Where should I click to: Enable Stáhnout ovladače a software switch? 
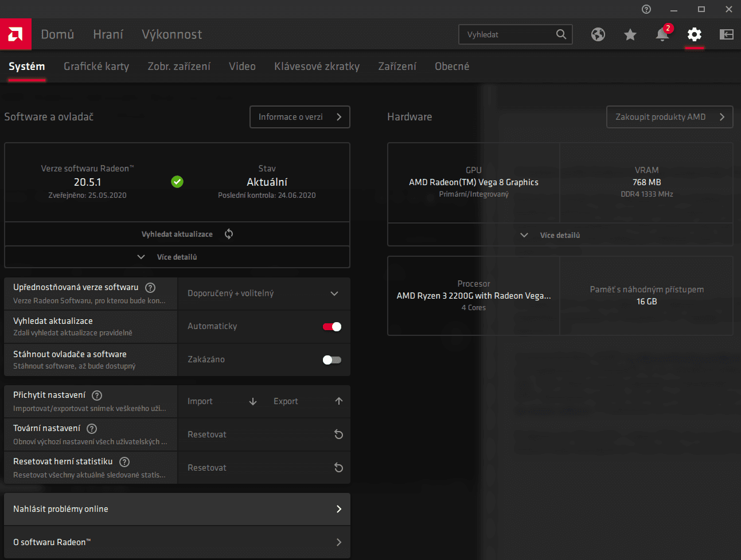332,360
